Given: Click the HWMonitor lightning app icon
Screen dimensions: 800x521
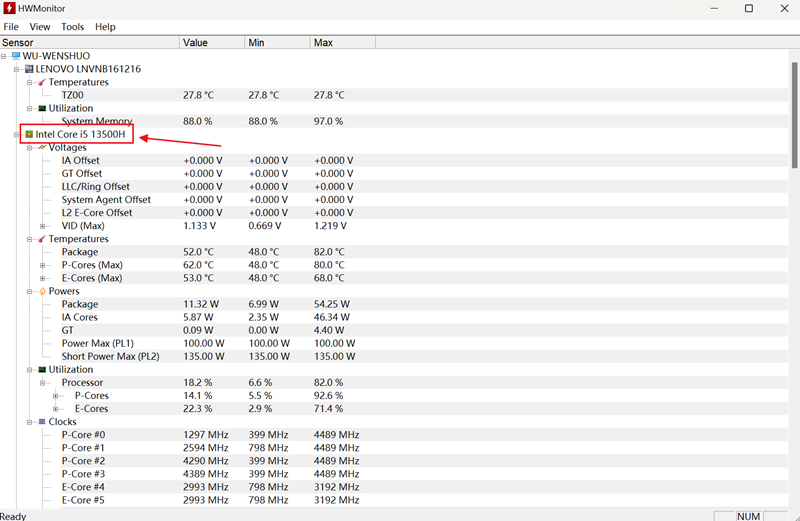Looking at the screenshot, I should pyautogui.click(x=9, y=8).
